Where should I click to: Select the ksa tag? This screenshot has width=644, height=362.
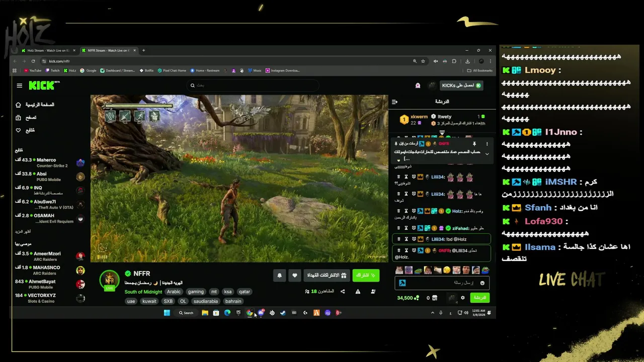(228, 292)
